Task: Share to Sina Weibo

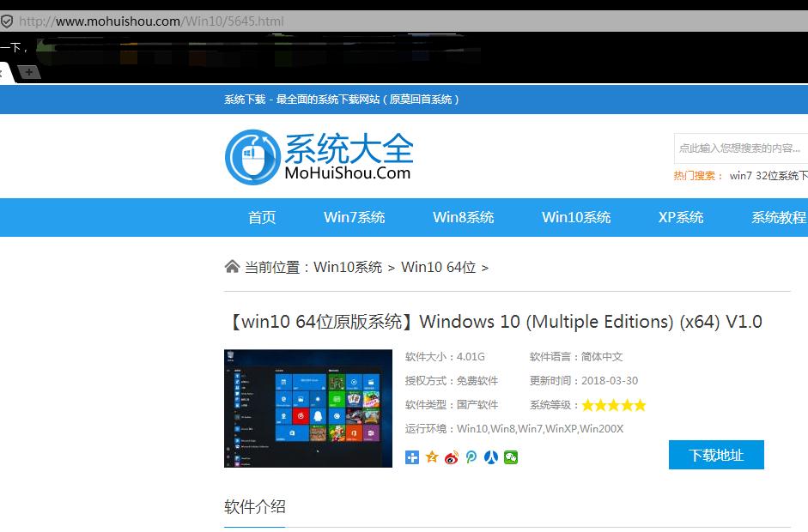Action: [452, 457]
